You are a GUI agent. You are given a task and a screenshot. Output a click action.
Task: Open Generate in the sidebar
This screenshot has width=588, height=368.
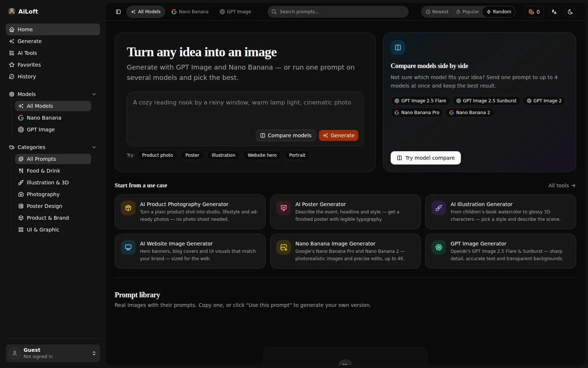[53, 41]
